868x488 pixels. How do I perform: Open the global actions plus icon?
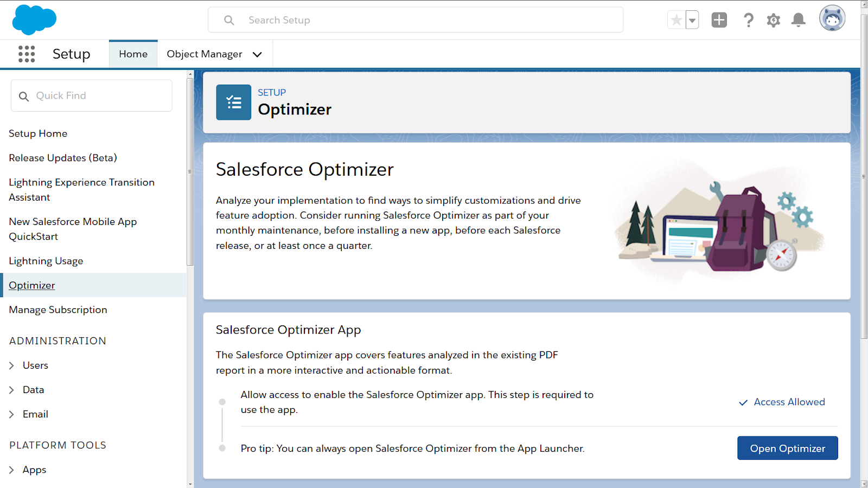point(719,20)
